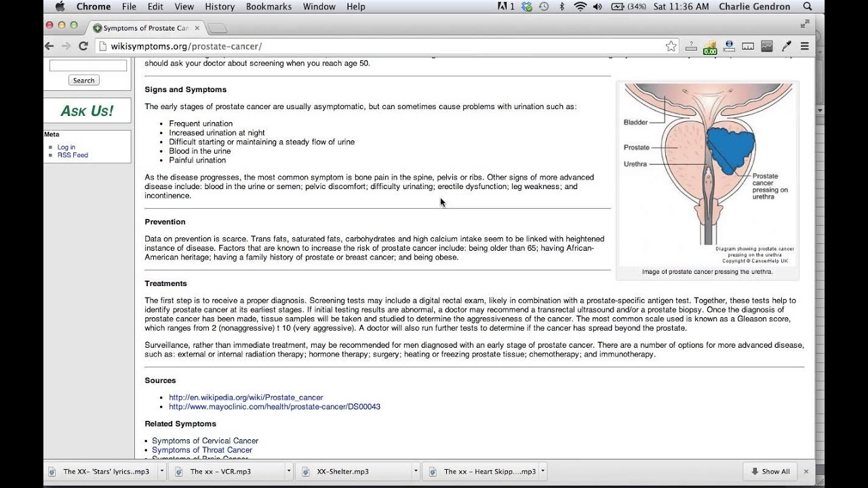The image size is (868, 488).
Task: Open Spotlight search magnifier
Action: coord(808,7)
